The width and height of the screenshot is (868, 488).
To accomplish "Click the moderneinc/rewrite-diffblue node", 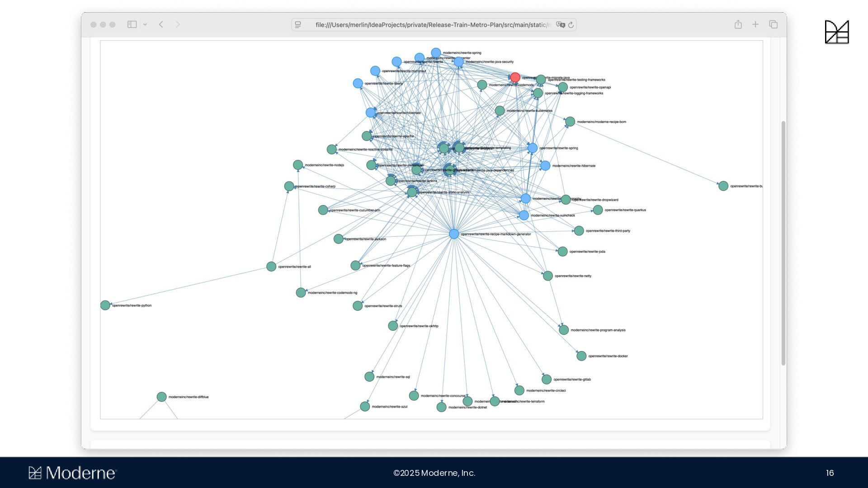I will point(161,397).
